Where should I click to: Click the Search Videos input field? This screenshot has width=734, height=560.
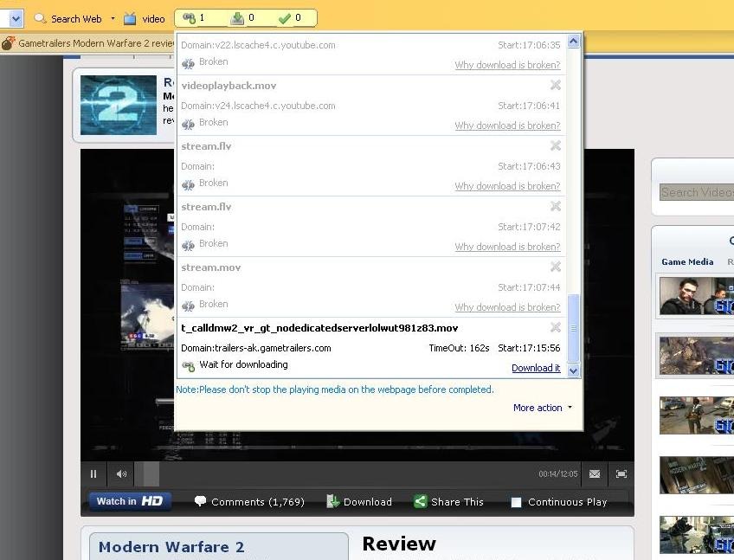tap(697, 192)
